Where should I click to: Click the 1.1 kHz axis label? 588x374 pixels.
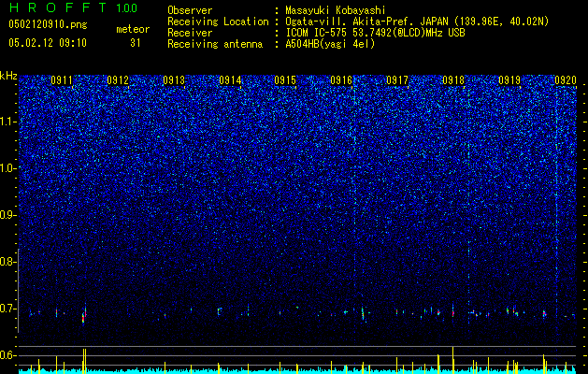click(7, 122)
